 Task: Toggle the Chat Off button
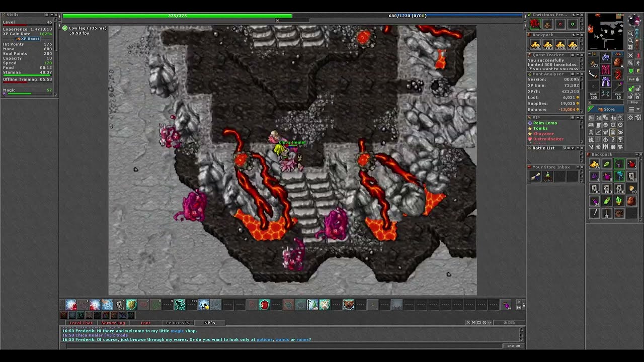click(514, 345)
